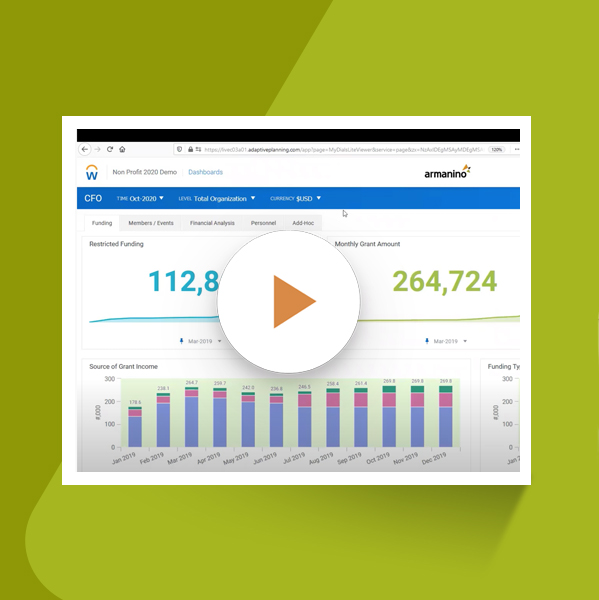
Task: Expand the Monthly Grant Mar-2019 dropdown arrow
Action: point(465,341)
